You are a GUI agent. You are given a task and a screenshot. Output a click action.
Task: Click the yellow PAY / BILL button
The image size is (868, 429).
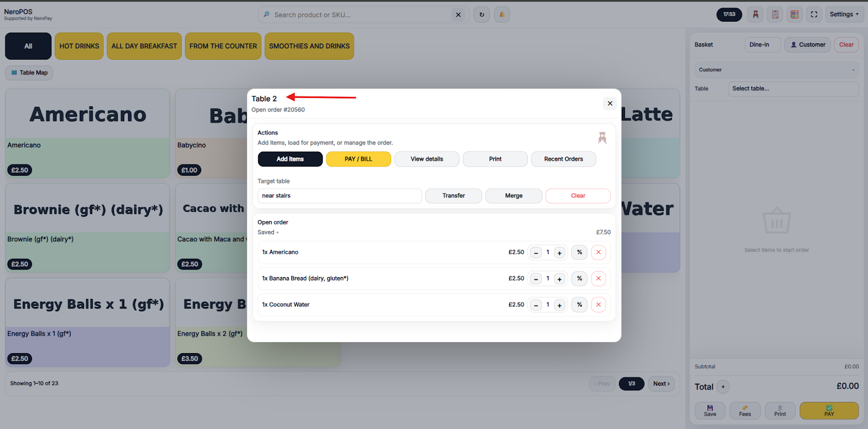coord(358,159)
